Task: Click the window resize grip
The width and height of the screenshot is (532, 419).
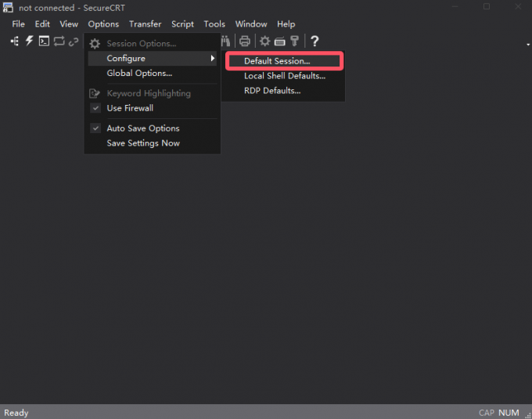Action: (x=528, y=415)
